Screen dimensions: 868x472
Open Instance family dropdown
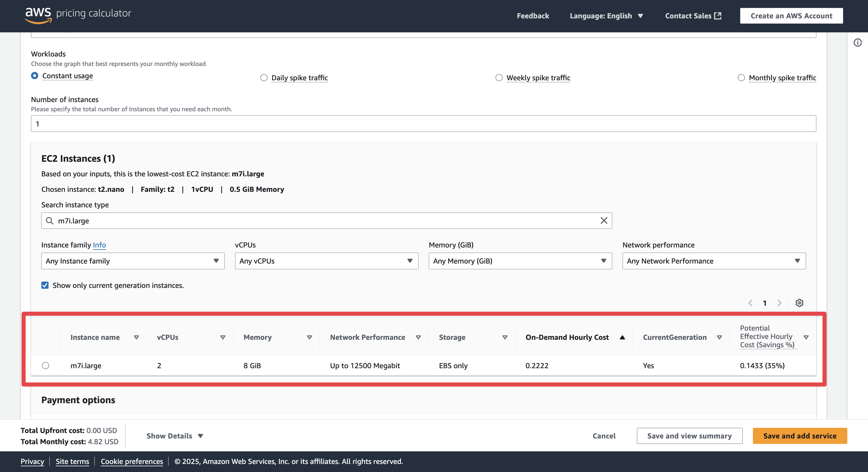[133, 261]
